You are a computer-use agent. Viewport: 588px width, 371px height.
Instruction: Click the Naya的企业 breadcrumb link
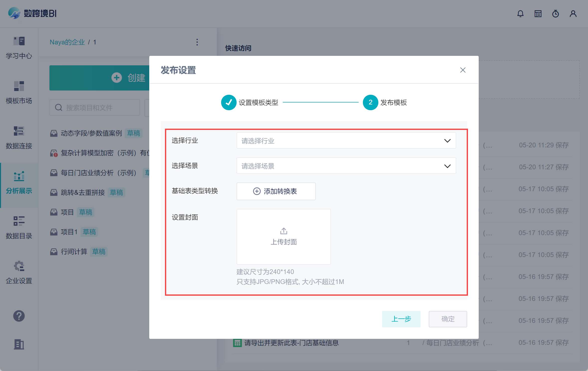[67, 42]
